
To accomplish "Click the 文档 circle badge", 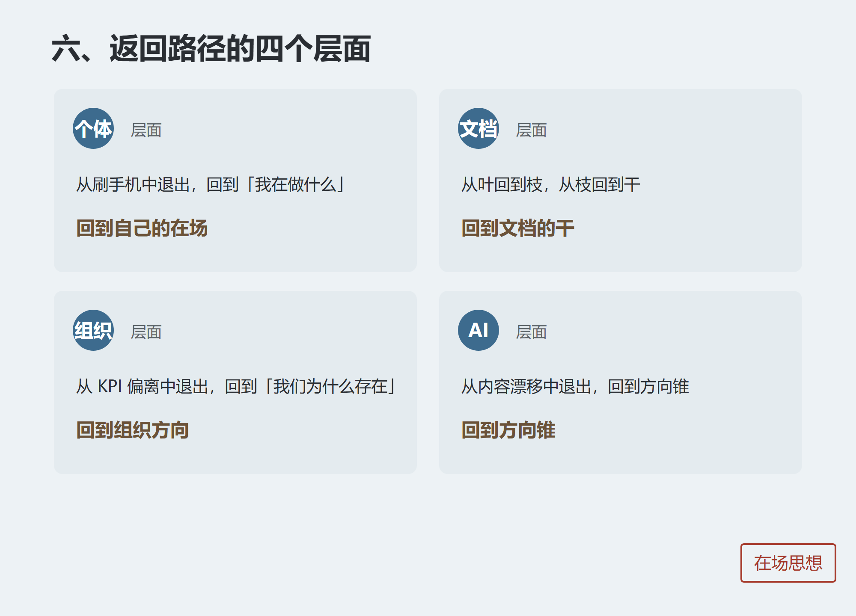I will point(479,128).
